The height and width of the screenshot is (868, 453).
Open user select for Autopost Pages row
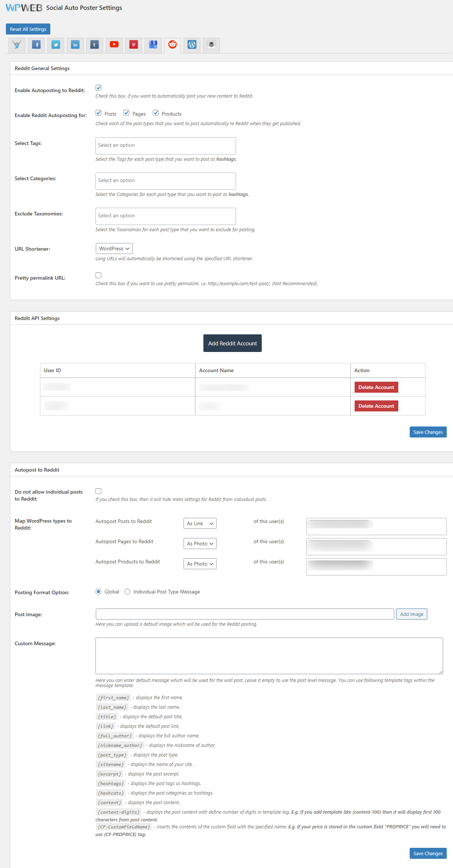pyautogui.click(x=376, y=546)
